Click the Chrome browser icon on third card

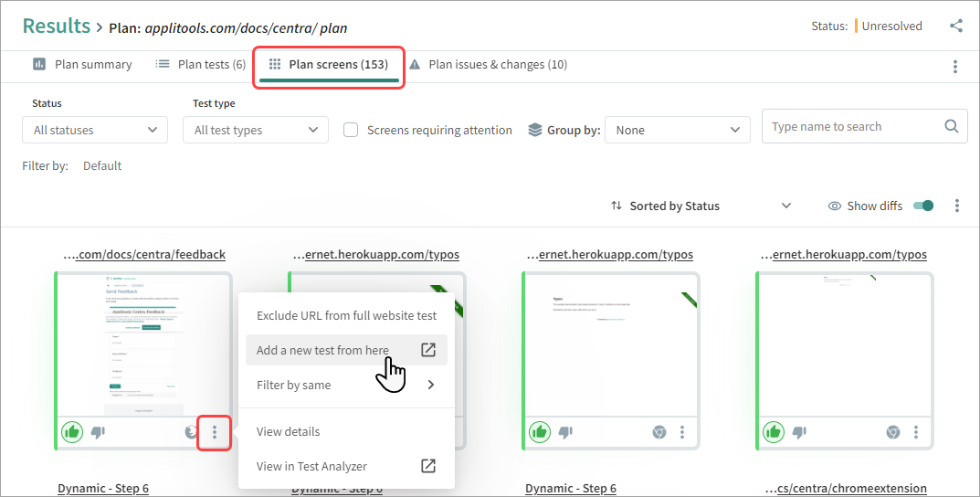659,432
